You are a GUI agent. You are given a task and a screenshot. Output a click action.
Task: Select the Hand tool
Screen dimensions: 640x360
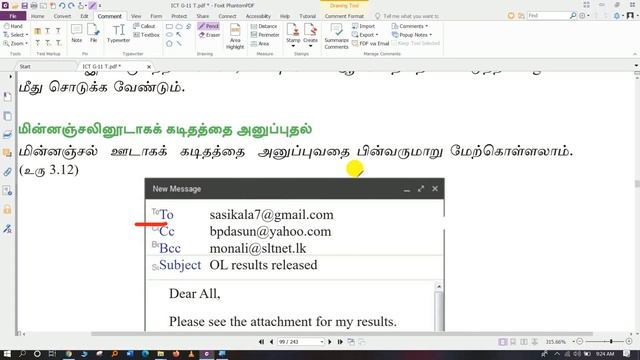point(13,26)
